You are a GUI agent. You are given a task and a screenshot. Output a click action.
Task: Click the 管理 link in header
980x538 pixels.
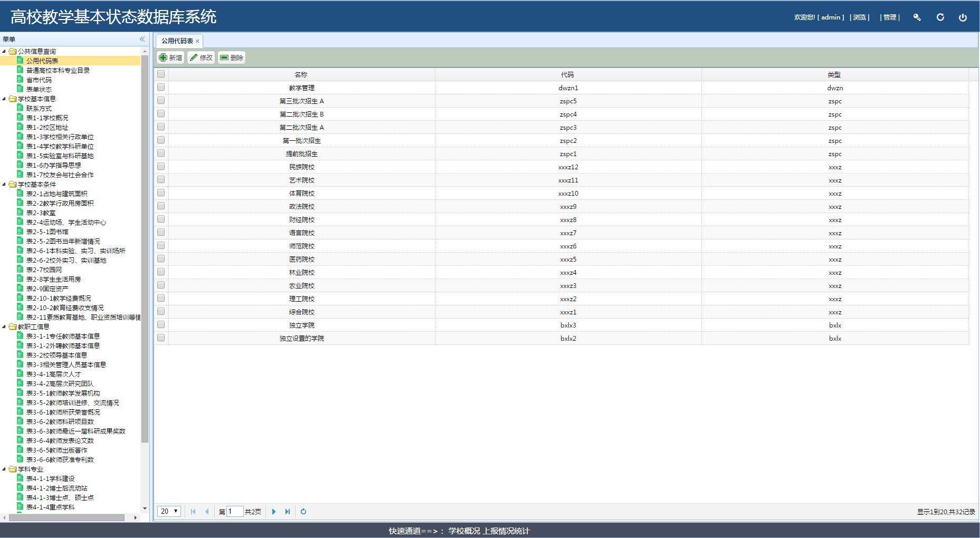coord(890,17)
